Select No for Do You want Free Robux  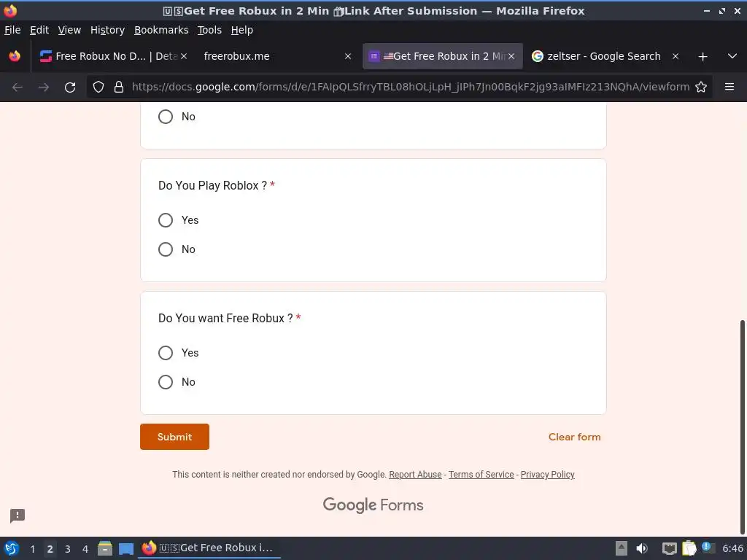[166, 382]
